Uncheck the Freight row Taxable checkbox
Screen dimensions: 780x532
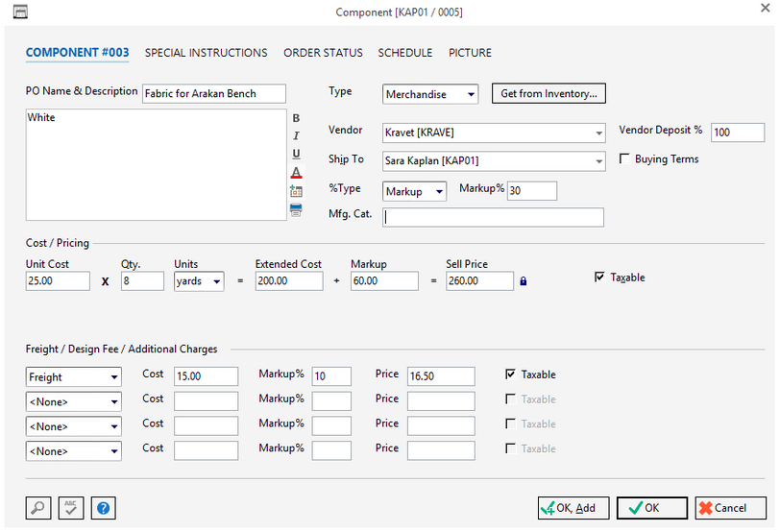coord(510,374)
